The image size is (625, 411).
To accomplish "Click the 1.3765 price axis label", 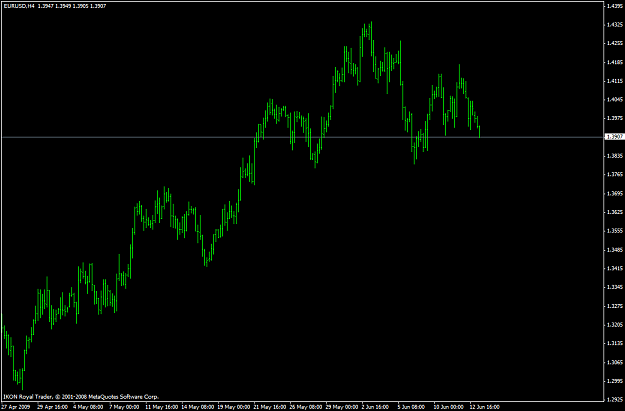I will pyautogui.click(x=615, y=175).
